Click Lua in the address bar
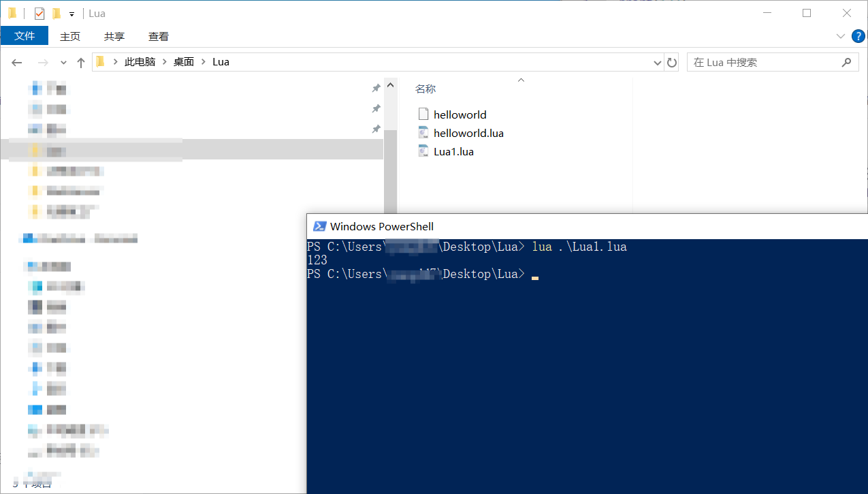Image resolution: width=868 pixels, height=494 pixels. point(221,62)
